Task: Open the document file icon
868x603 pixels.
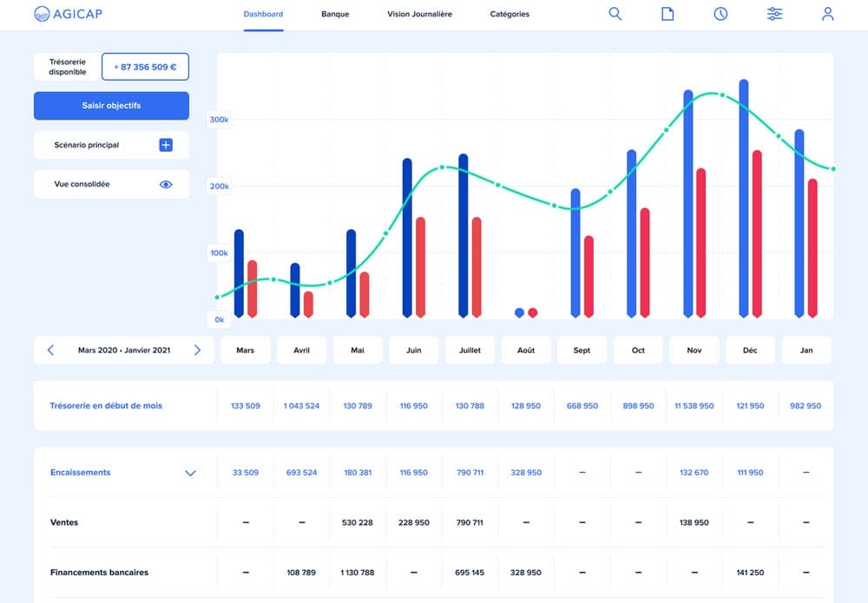Action: point(667,14)
